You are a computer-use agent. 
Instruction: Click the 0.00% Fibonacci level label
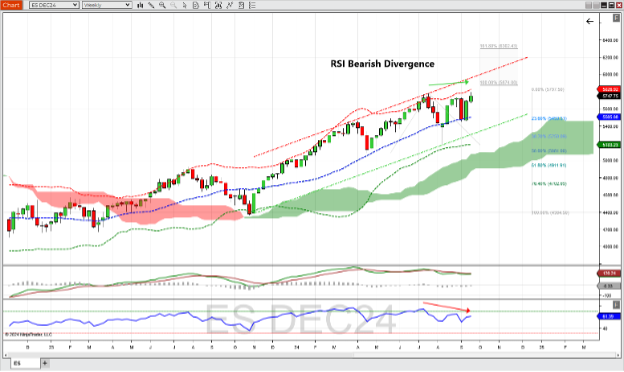tap(548, 90)
